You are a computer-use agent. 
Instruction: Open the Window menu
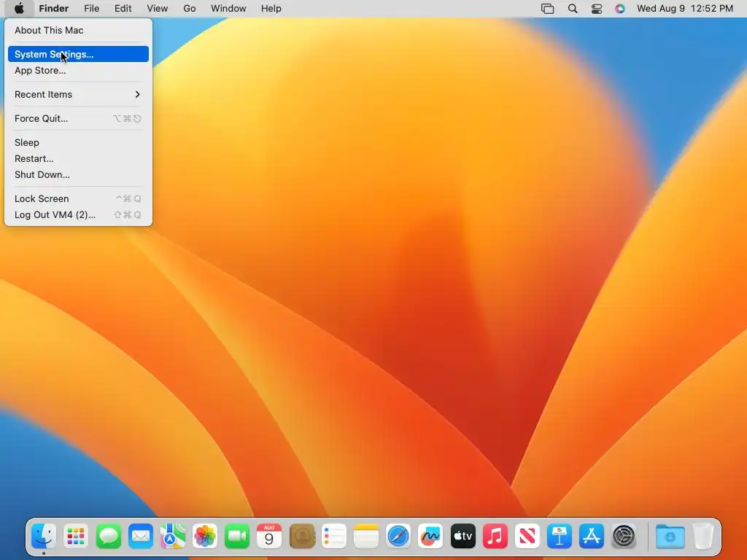228,9
